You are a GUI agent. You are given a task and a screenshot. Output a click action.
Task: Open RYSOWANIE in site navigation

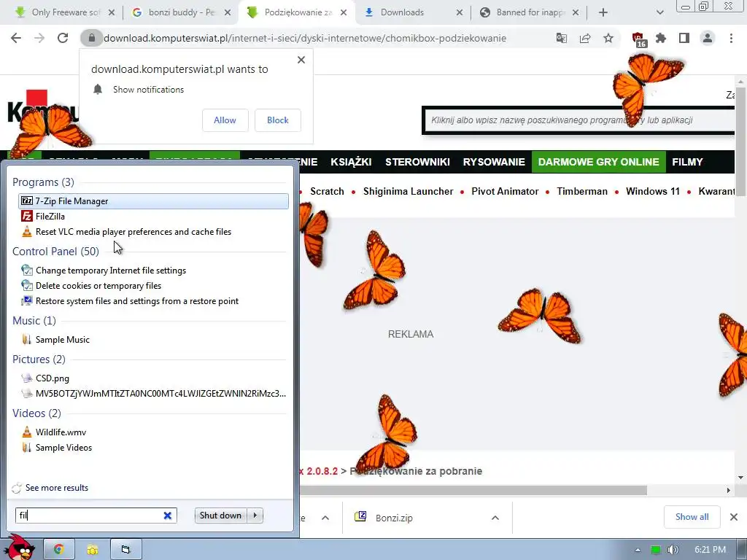pyautogui.click(x=494, y=162)
